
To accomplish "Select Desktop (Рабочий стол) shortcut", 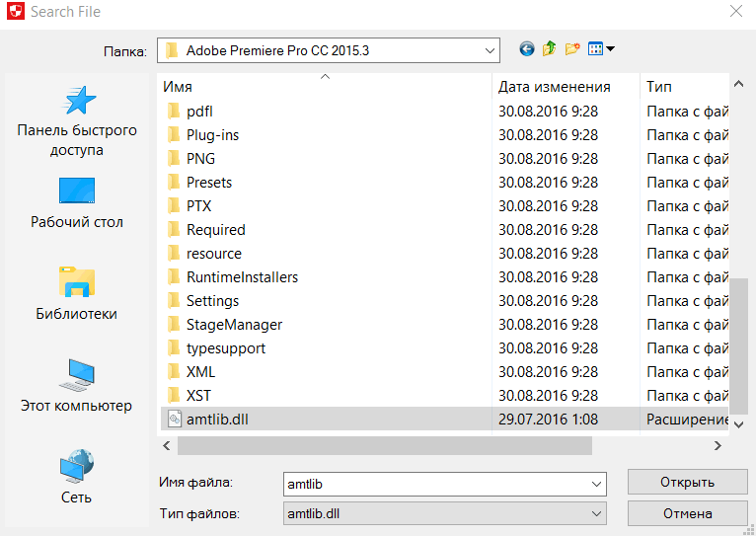I will click(77, 203).
